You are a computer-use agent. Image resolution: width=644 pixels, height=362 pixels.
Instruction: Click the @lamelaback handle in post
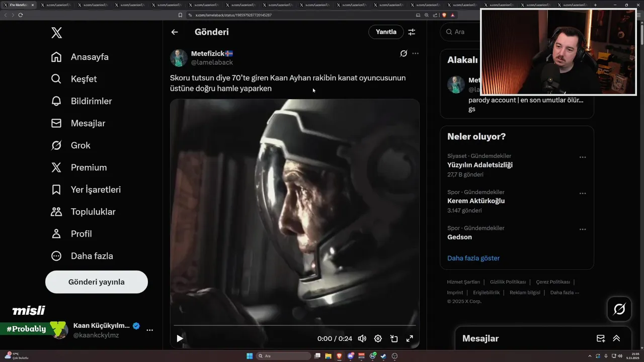pyautogui.click(x=212, y=62)
